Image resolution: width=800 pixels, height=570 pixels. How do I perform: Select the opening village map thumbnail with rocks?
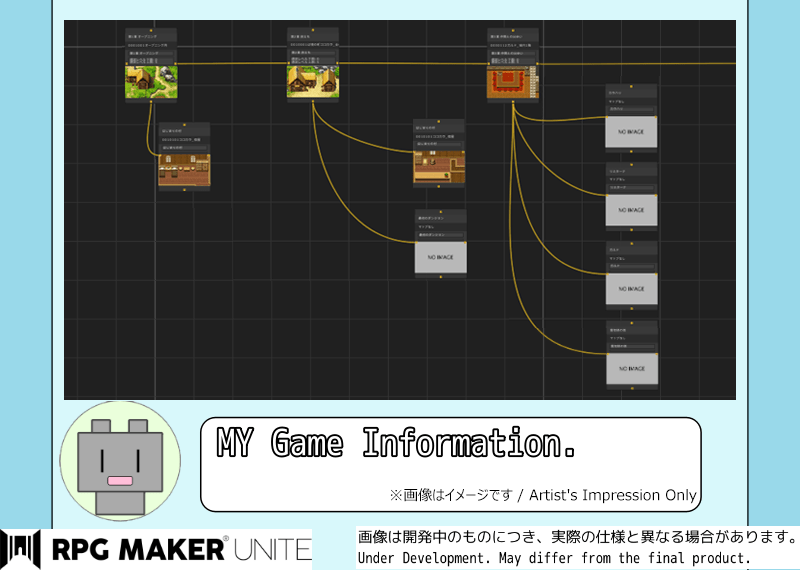[x=151, y=81]
